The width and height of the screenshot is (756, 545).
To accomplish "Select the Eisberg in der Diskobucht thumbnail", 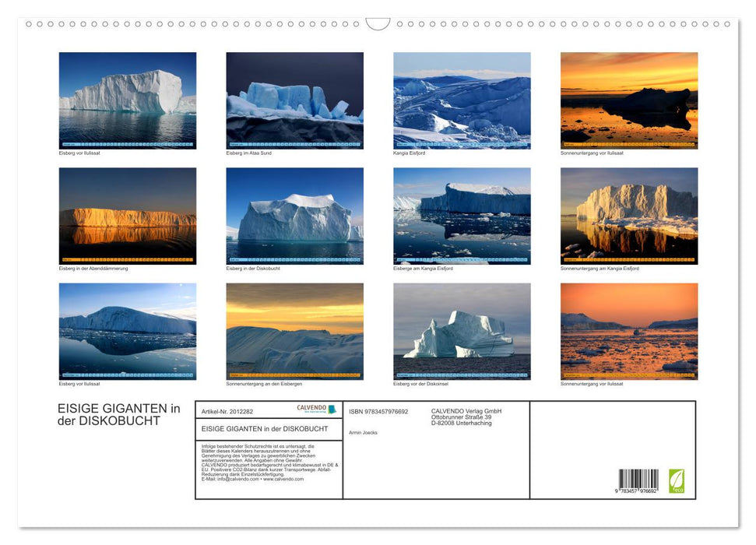I will [x=294, y=215].
